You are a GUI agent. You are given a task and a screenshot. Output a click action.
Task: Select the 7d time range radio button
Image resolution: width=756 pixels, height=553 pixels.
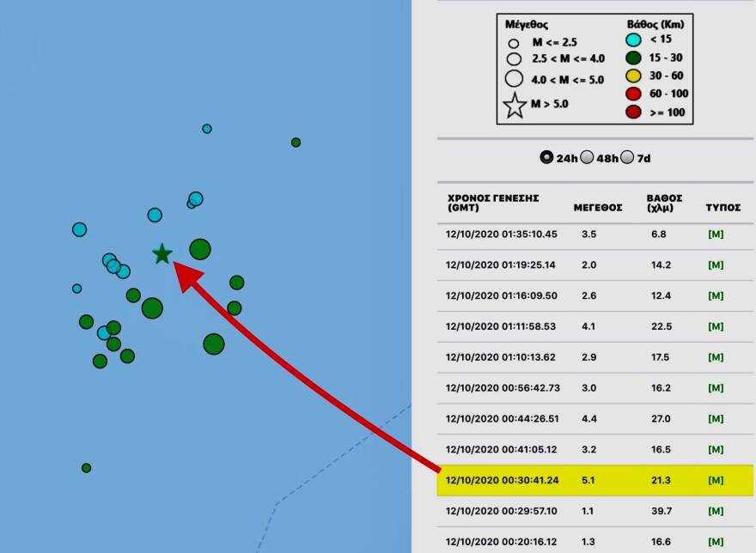point(627,157)
